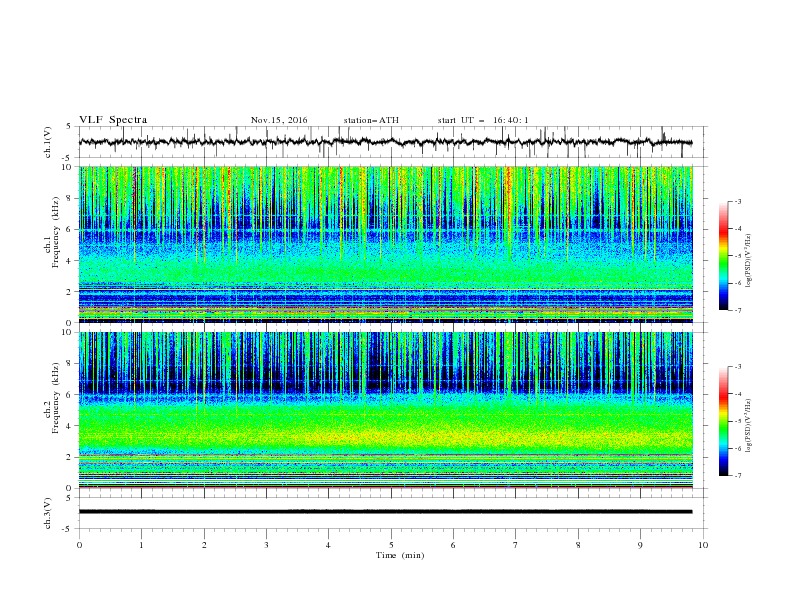Click the ch.2 spectrogram panel
This screenshot has width=792, height=612.
point(385,410)
